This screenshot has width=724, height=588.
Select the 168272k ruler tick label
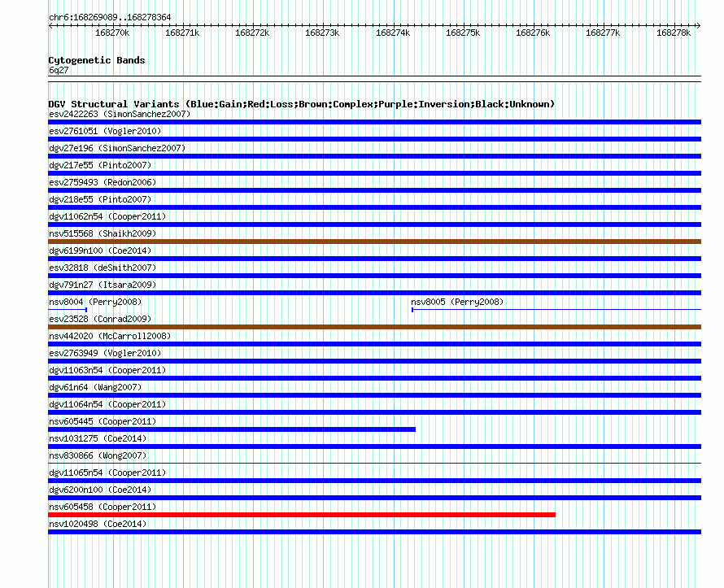coord(252,33)
